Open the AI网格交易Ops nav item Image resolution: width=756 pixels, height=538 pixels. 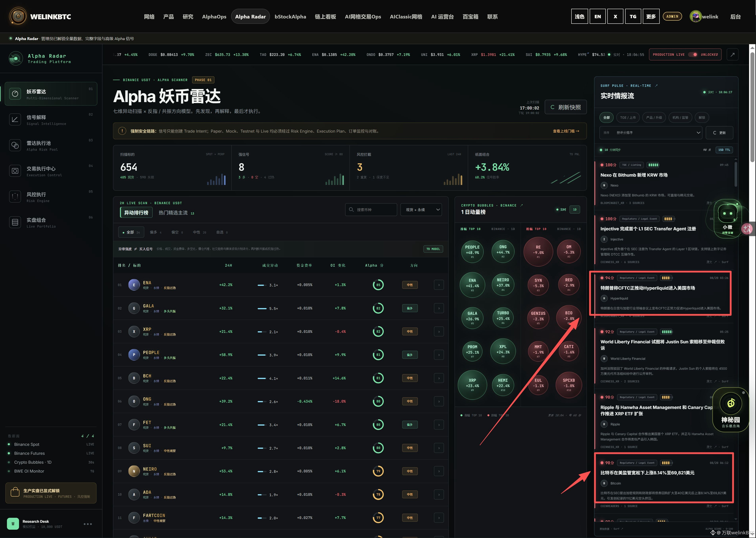click(x=363, y=17)
